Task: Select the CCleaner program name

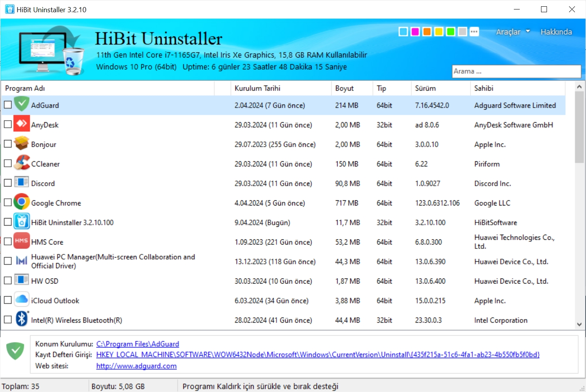Action: pyautogui.click(x=45, y=164)
